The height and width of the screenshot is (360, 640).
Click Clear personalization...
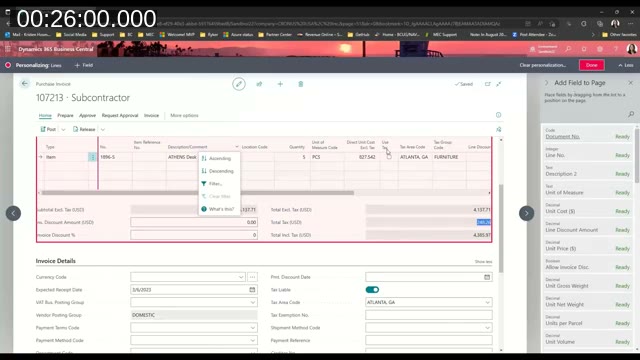coord(543,65)
